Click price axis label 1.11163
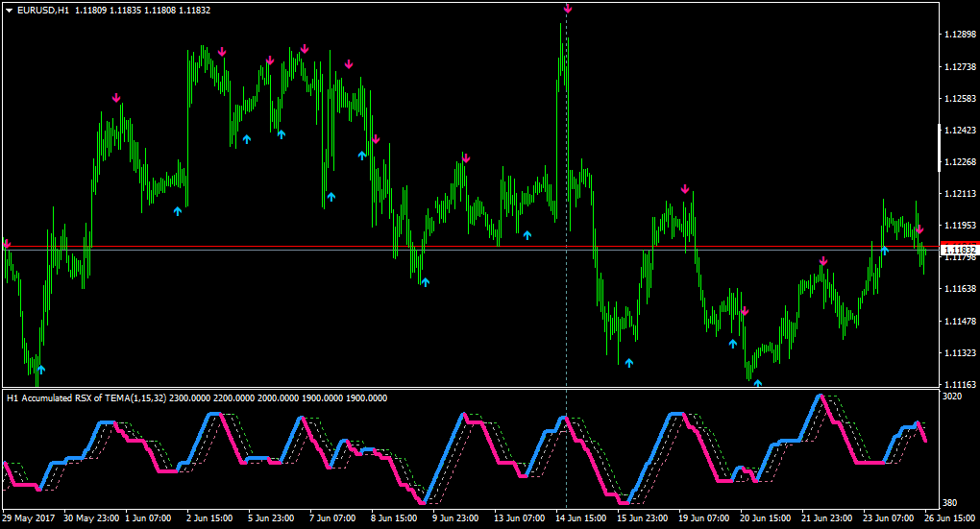The height and width of the screenshot is (529, 980). coord(960,385)
